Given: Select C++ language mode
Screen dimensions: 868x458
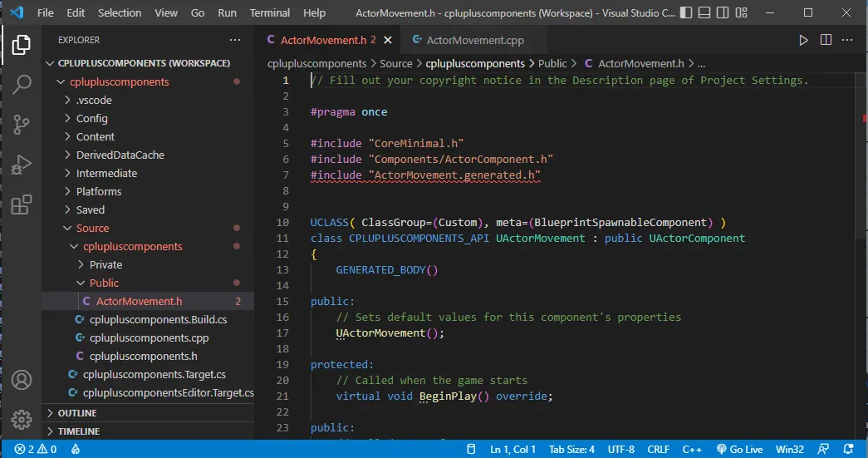Looking at the screenshot, I should [x=692, y=449].
